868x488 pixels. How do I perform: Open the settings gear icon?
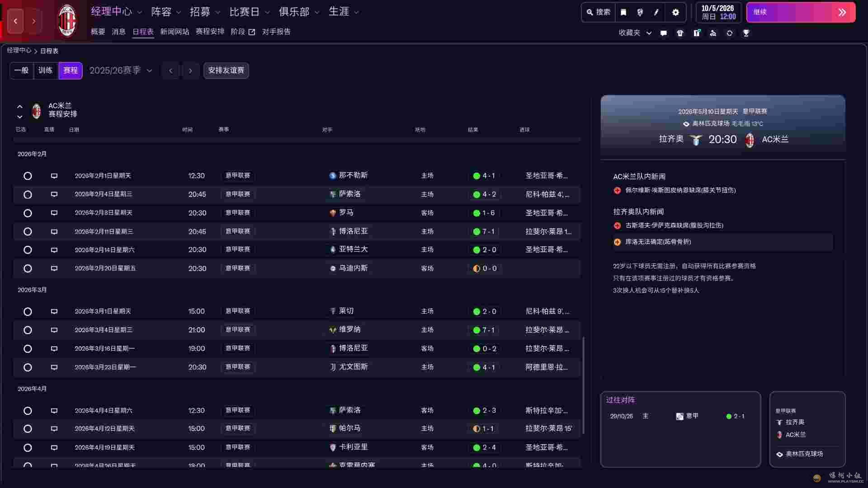tap(675, 12)
